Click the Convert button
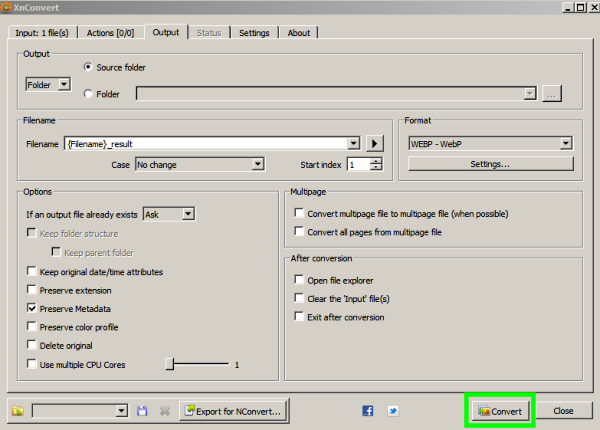Viewport: 600px width, 430px height. [500, 411]
